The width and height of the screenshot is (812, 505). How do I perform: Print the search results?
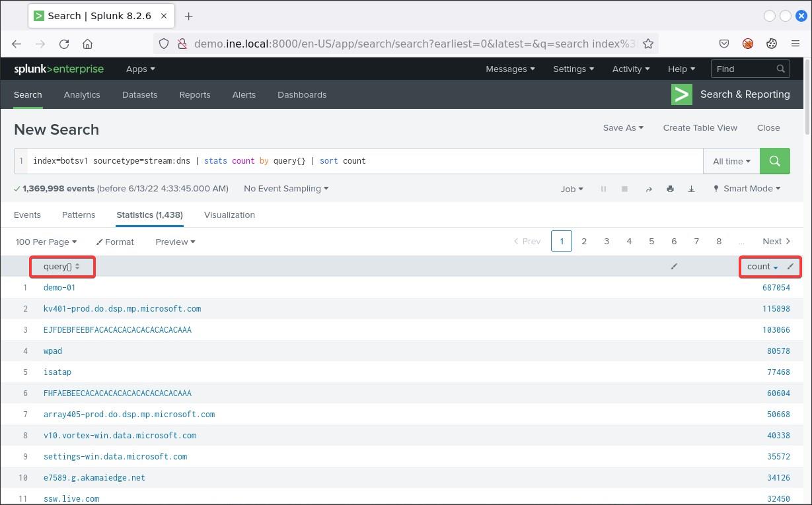click(x=670, y=189)
